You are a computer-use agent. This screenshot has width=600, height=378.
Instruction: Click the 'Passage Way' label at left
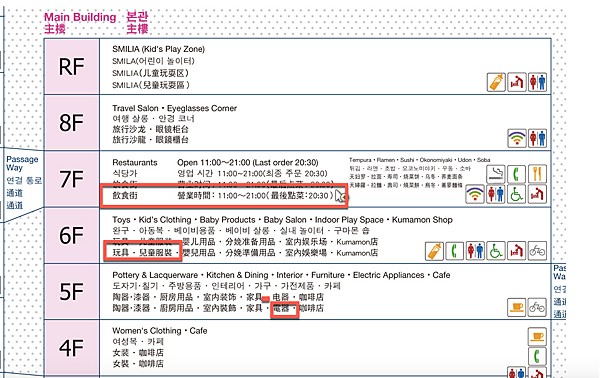22,163
